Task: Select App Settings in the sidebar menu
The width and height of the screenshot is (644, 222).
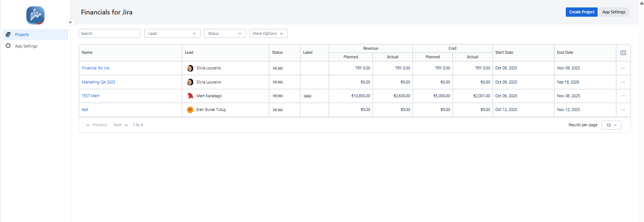Action: 35,46
